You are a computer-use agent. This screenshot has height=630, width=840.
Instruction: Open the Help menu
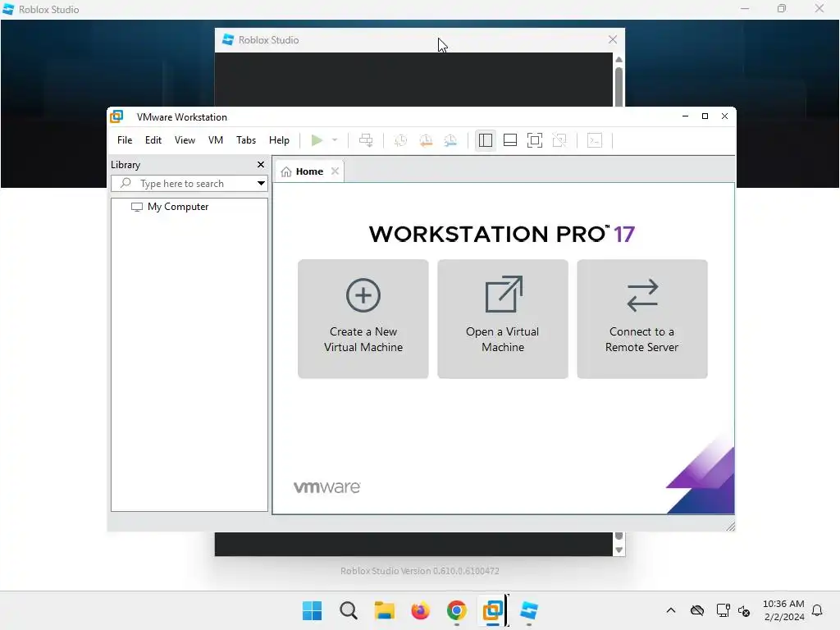pyautogui.click(x=279, y=140)
